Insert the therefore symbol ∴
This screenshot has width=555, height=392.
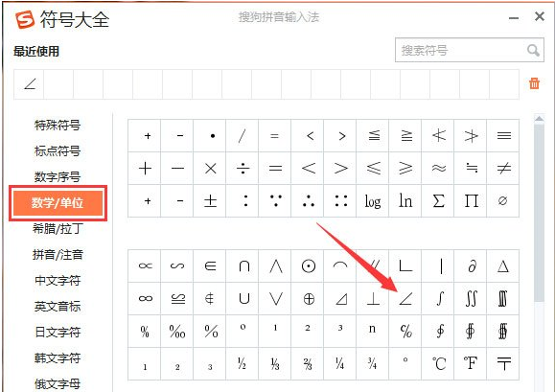tap(308, 201)
